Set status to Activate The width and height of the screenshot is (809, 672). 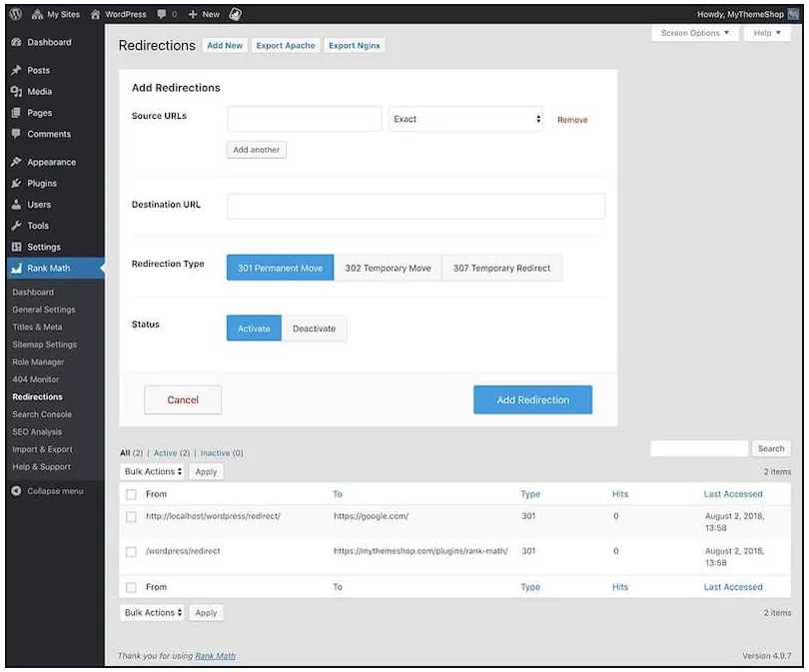coord(254,328)
